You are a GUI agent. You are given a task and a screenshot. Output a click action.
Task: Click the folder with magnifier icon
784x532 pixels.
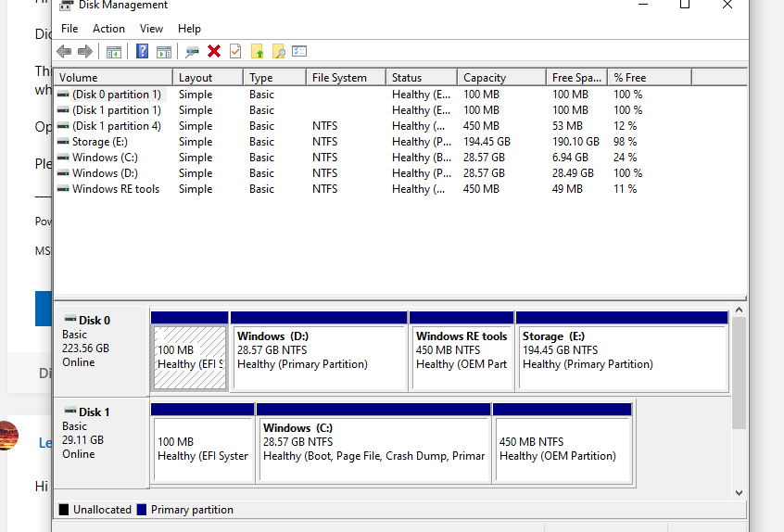tap(279, 51)
